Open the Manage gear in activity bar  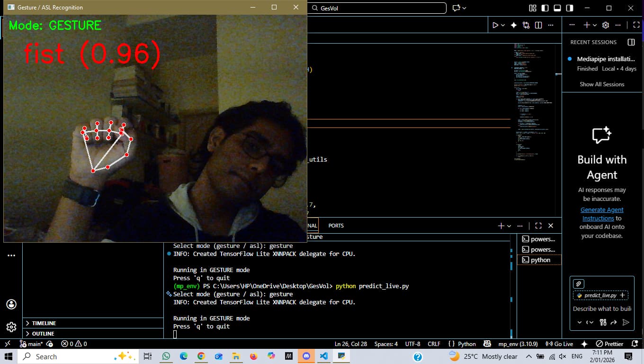11,327
